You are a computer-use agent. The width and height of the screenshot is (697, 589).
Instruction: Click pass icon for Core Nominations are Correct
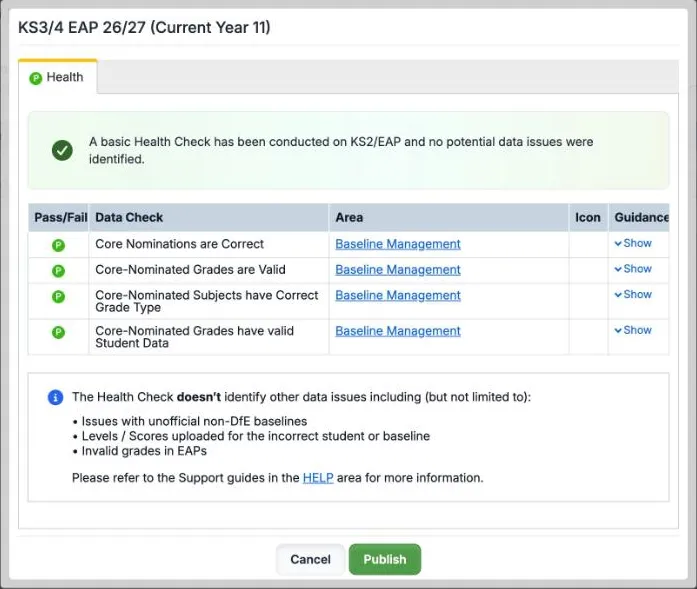pos(58,245)
